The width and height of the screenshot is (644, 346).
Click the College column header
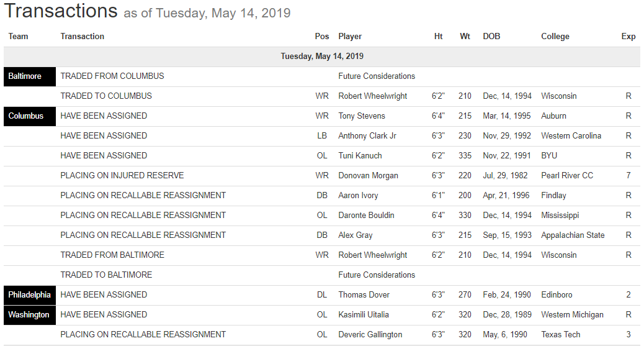point(555,37)
